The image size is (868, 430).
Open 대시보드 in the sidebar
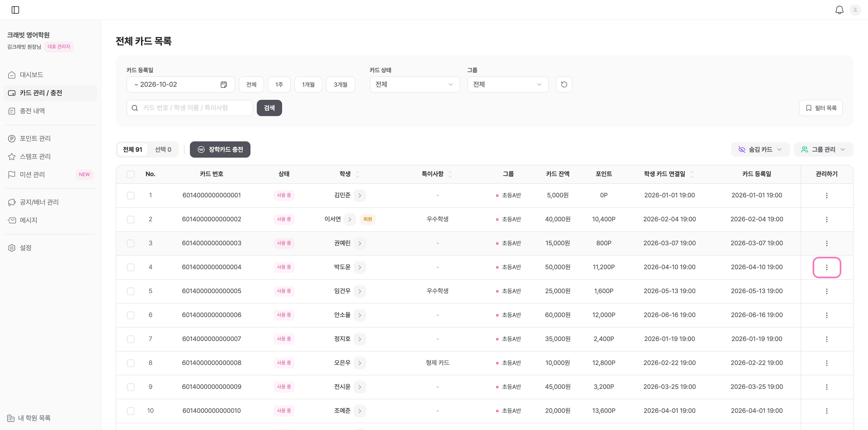(51, 75)
